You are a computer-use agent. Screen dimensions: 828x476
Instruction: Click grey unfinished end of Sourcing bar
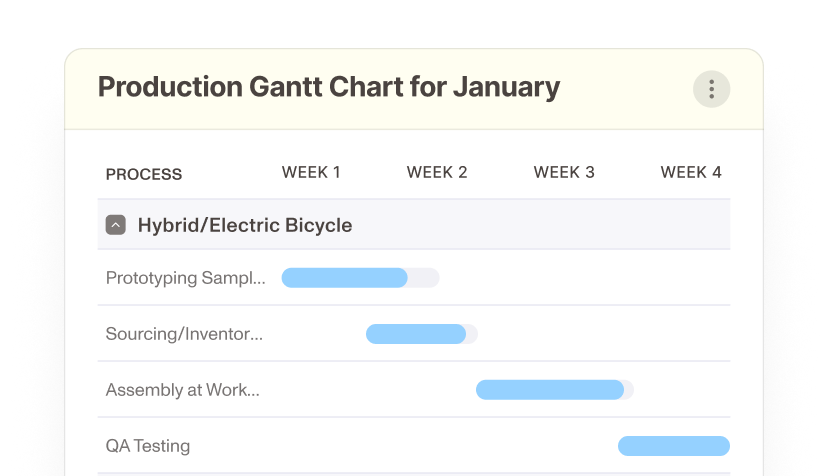473,334
